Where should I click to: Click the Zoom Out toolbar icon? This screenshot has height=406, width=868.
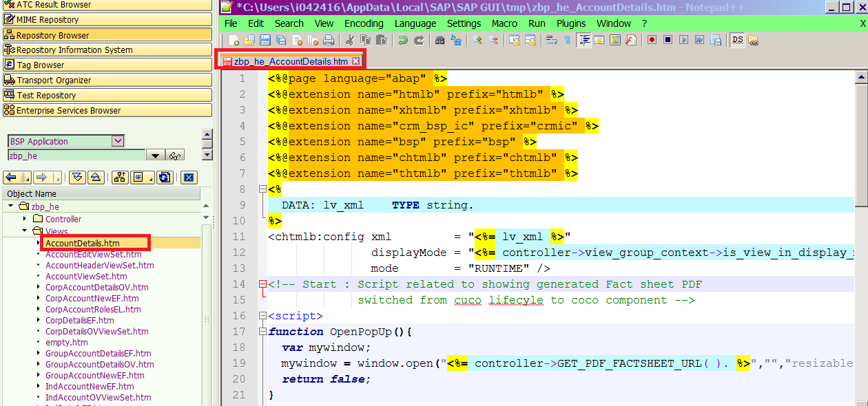493,40
